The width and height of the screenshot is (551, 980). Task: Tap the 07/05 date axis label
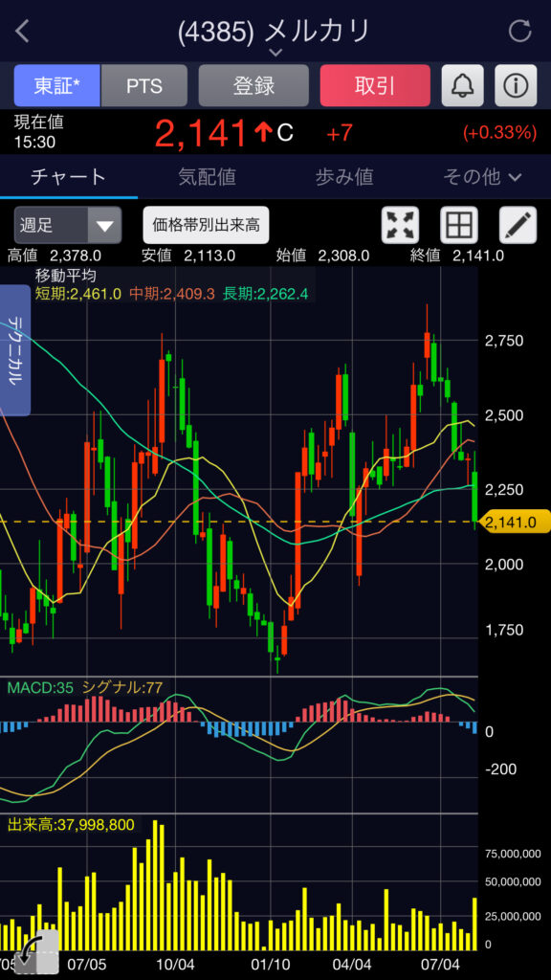(86, 964)
